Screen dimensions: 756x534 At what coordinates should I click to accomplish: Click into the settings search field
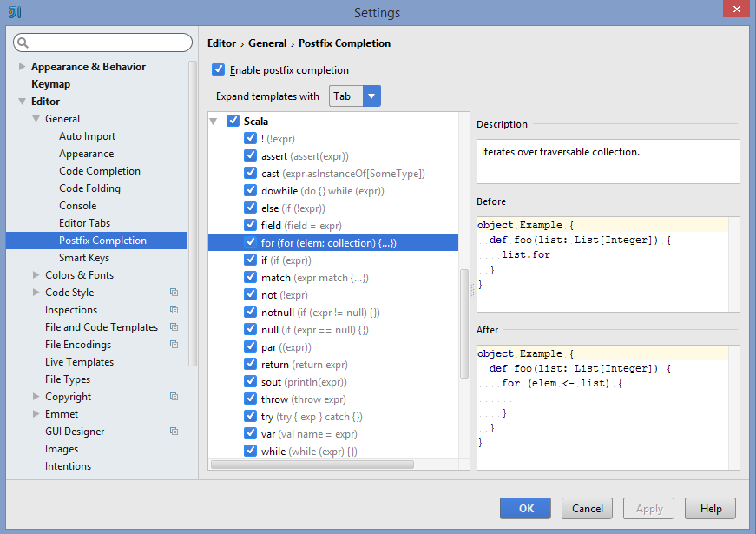tap(102, 43)
